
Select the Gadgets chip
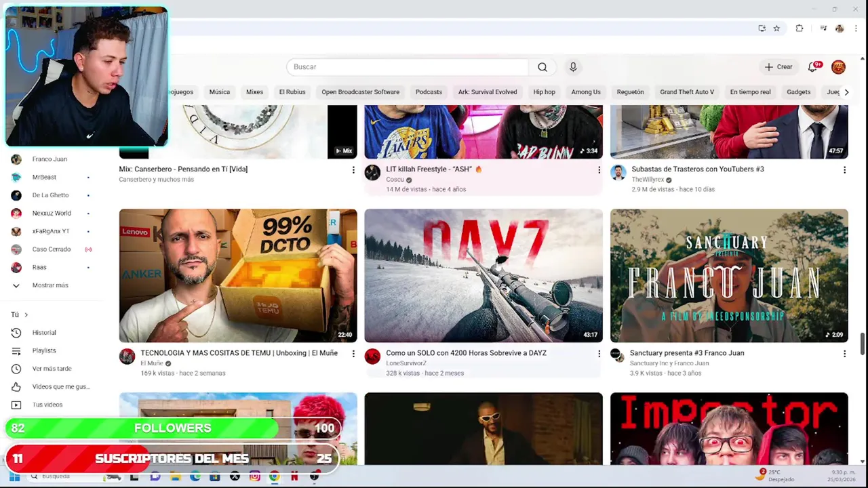pos(798,92)
